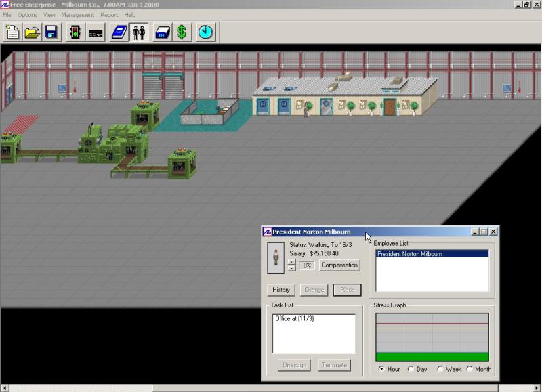Toggle the employees people icon
Image resolution: width=542 pixels, height=392 pixels.
pos(139,32)
